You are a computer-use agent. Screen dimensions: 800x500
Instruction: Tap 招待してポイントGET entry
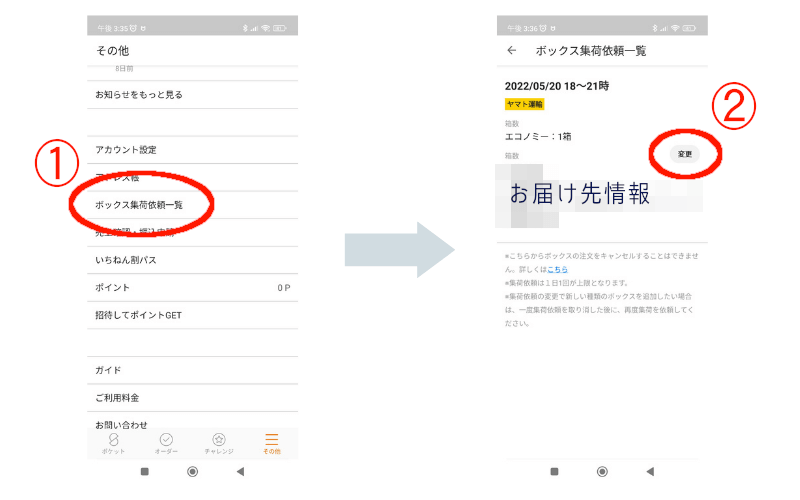pyautogui.click(x=138, y=315)
